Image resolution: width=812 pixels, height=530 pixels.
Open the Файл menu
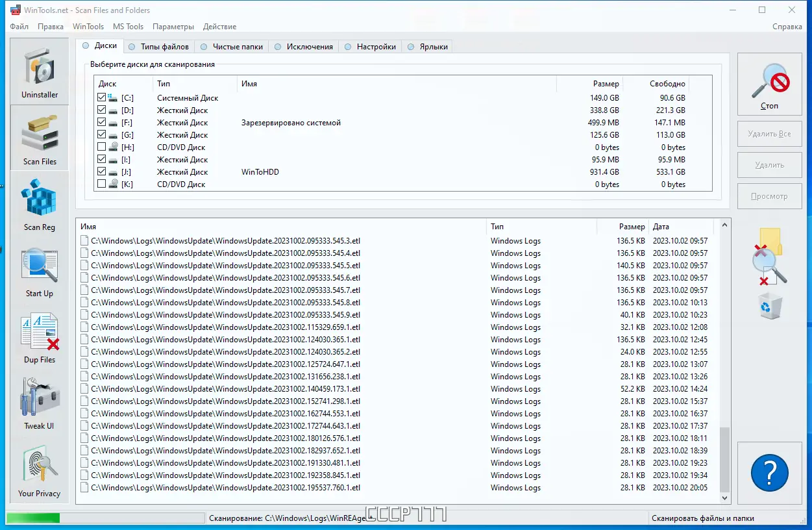[x=19, y=27]
